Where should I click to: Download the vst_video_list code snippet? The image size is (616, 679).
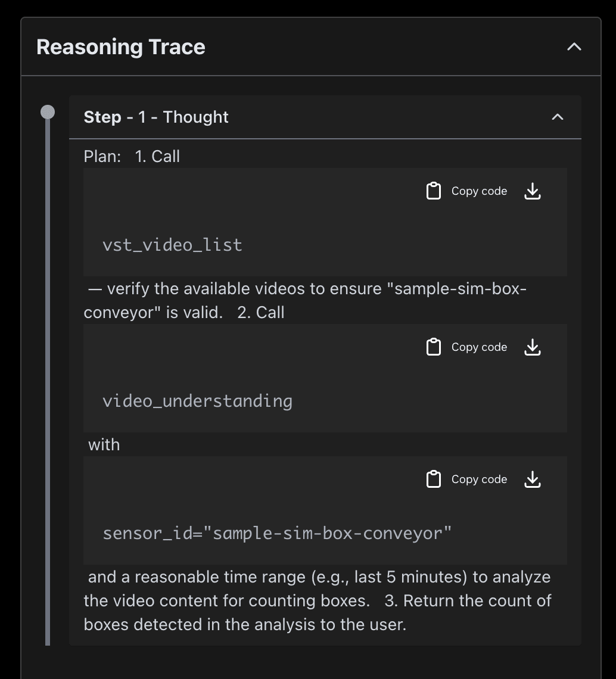coord(533,191)
